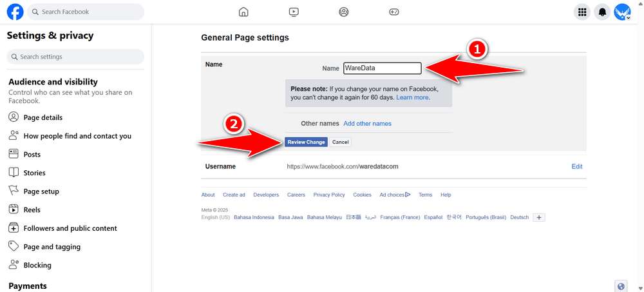Image resolution: width=644 pixels, height=292 pixels.
Task: Click the Page setup flag icon
Action: (14, 191)
